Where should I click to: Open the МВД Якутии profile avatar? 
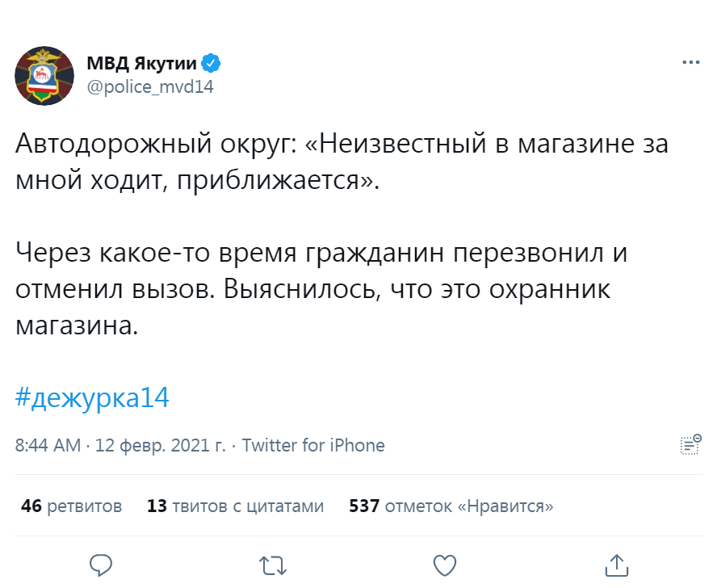click(x=40, y=75)
